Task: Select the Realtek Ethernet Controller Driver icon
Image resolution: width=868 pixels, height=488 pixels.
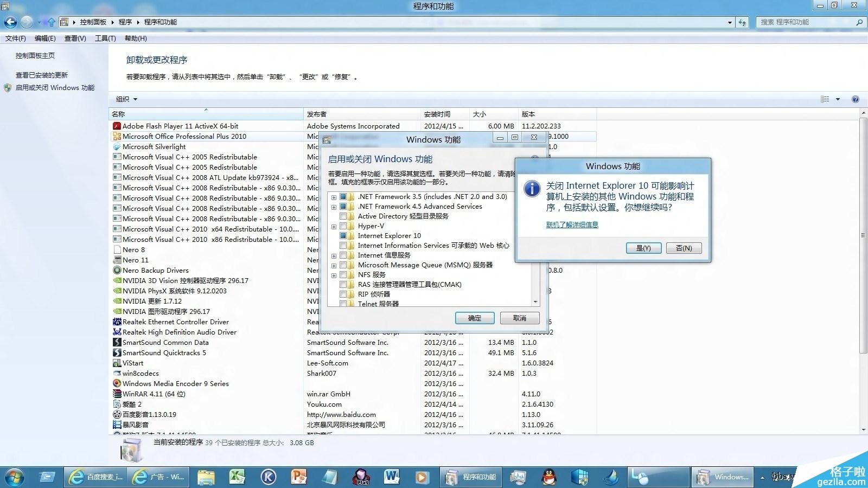Action: (117, 322)
